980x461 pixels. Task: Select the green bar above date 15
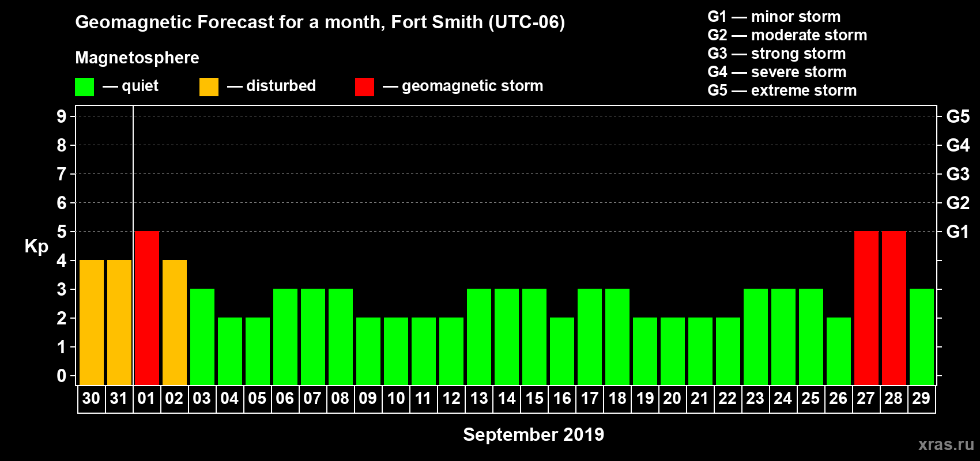tap(534, 337)
